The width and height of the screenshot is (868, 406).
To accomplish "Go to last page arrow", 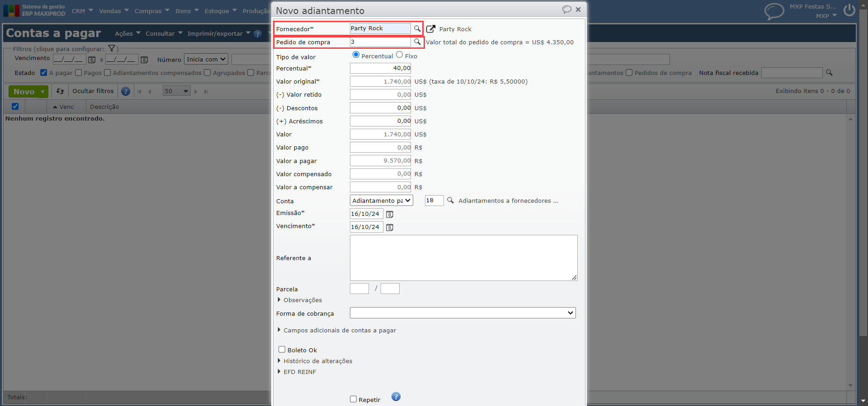I will pos(206,92).
